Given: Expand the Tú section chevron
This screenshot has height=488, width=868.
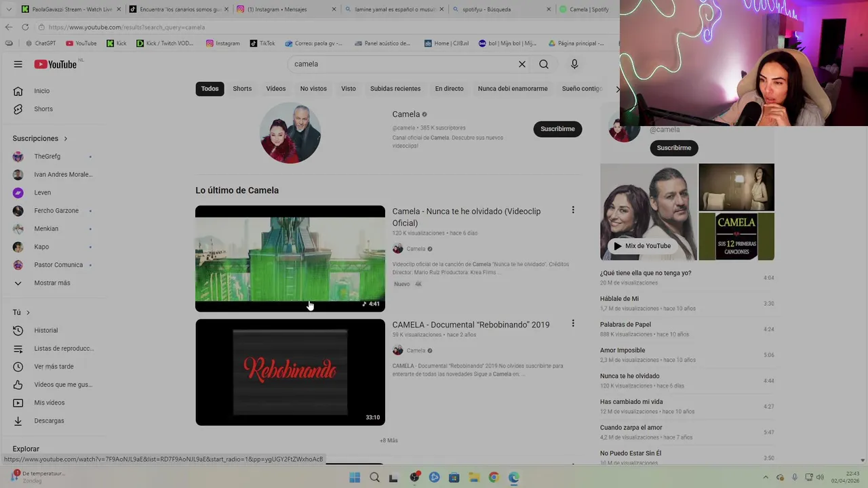Looking at the screenshot, I should pyautogui.click(x=28, y=312).
